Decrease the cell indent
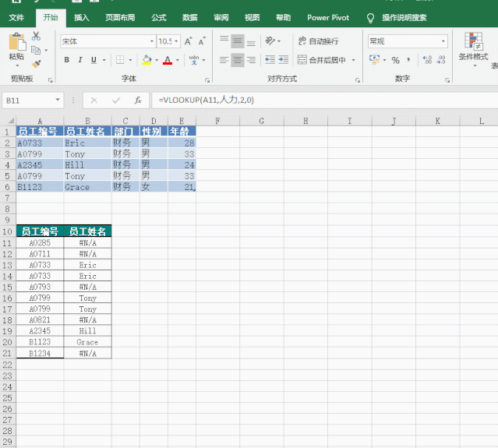 270,60
